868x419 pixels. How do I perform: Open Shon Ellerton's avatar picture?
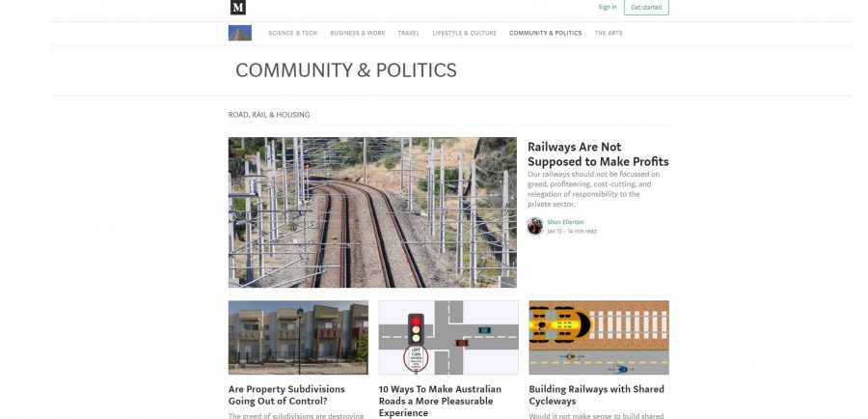click(534, 226)
